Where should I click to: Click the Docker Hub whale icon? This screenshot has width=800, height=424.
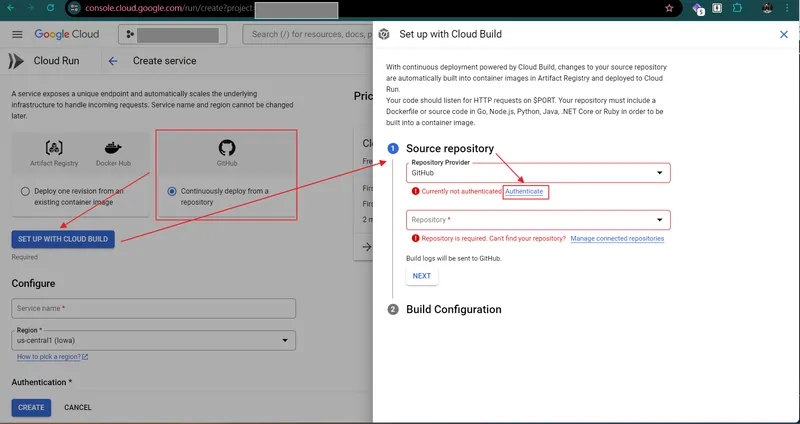click(113, 148)
